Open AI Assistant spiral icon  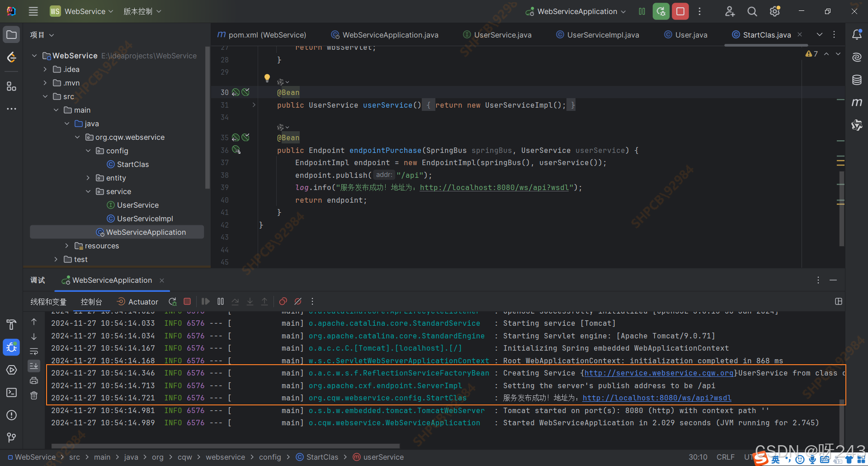(x=857, y=57)
